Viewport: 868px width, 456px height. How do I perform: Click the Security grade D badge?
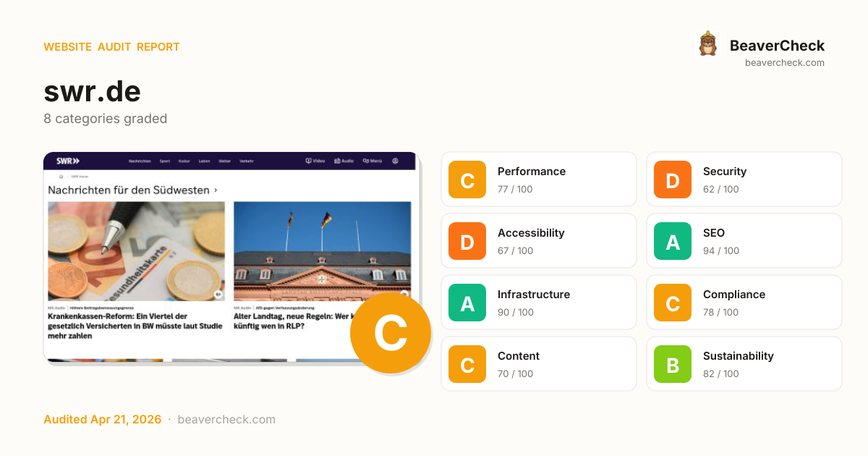point(673,180)
